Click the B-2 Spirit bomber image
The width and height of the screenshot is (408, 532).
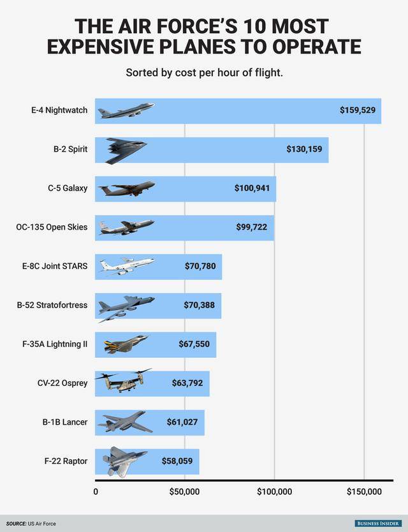(x=126, y=151)
